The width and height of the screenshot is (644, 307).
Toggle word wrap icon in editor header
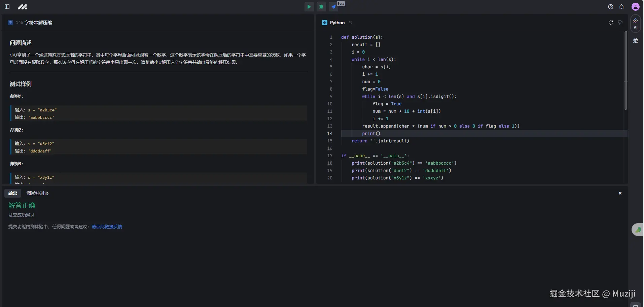(620, 23)
